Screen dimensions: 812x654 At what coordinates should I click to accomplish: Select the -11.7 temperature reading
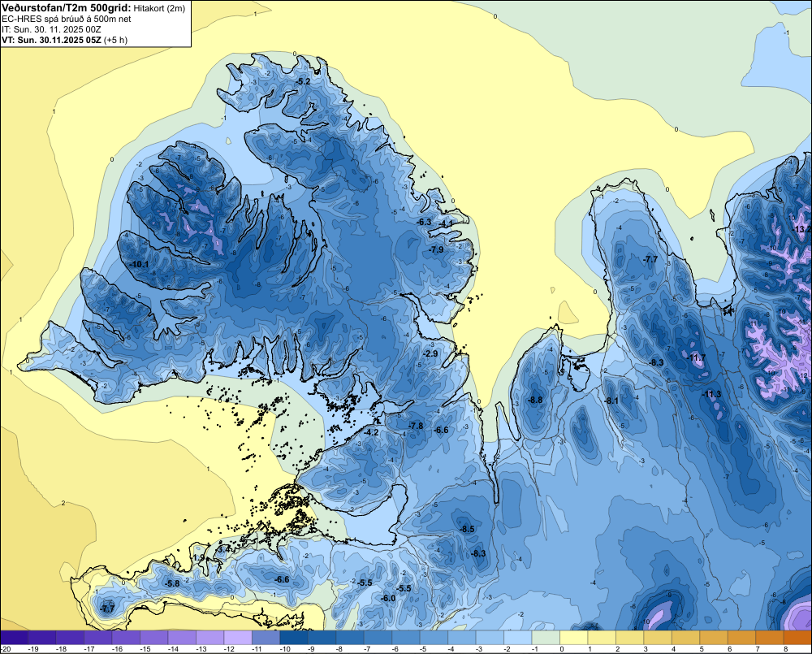(x=696, y=357)
